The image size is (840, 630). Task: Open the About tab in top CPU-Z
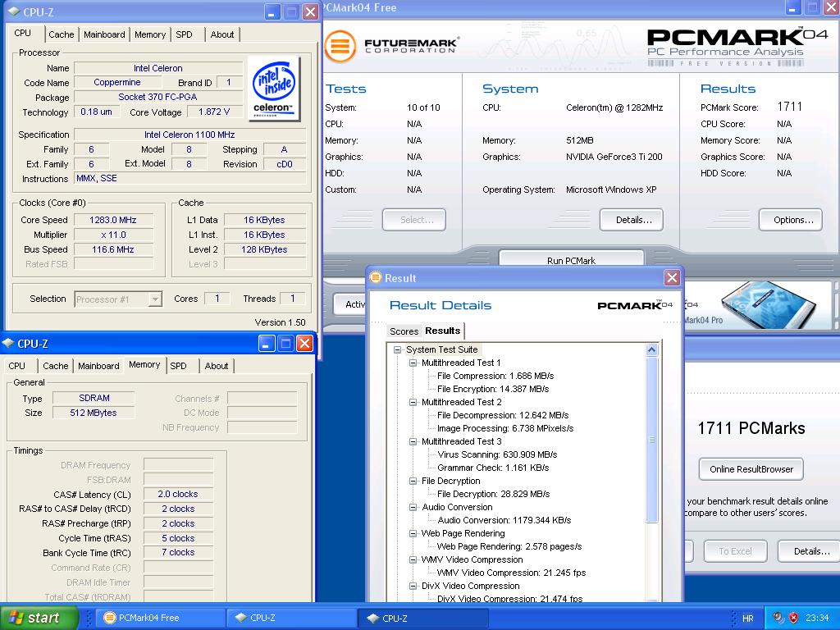tap(221, 34)
